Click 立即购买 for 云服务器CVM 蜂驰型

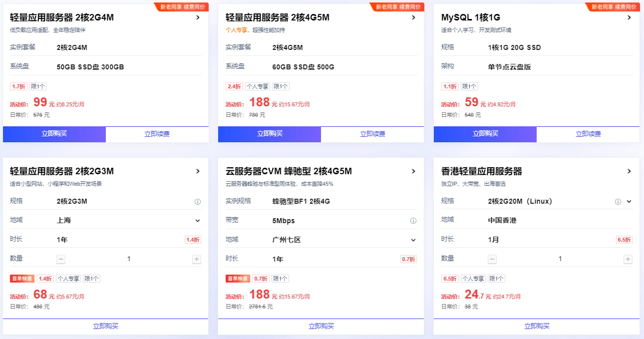click(321, 326)
